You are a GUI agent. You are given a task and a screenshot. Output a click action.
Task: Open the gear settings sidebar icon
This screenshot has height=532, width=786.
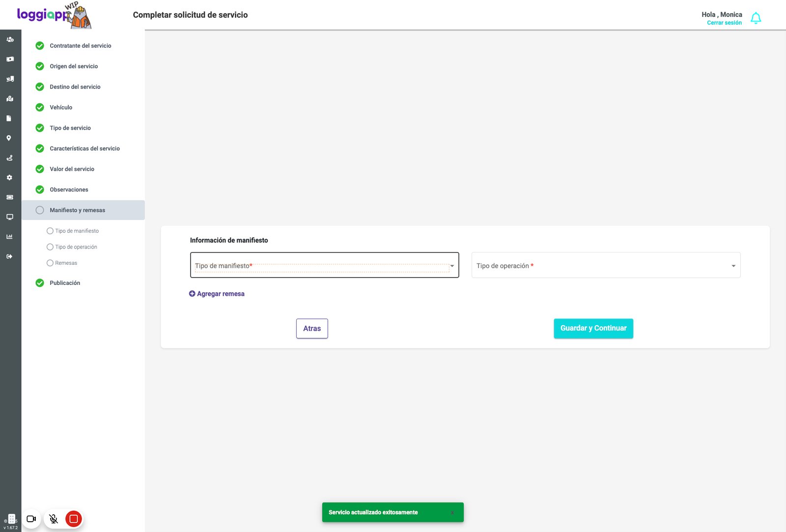9,177
